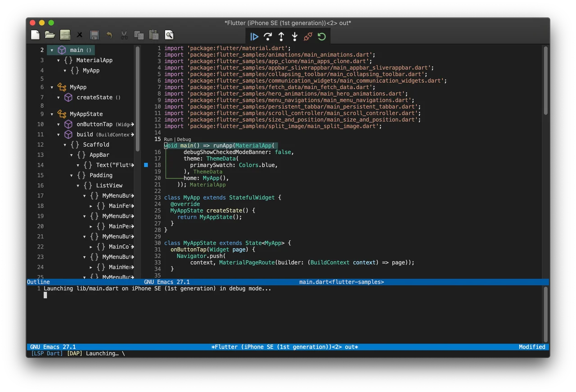Click the Paste clipboard icon
The height and width of the screenshot is (392, 576).
154,35
